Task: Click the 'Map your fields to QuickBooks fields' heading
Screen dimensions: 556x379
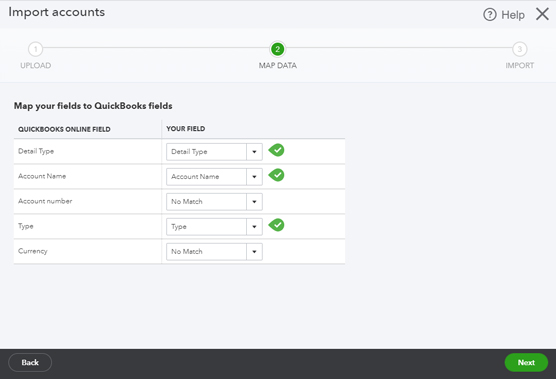Action: (x=93, y=106)
